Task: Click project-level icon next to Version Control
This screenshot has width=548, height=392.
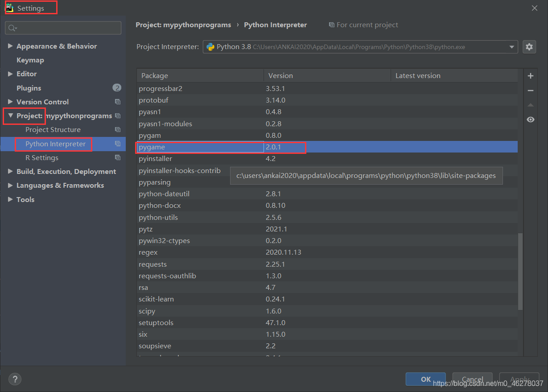Action: 118,102
